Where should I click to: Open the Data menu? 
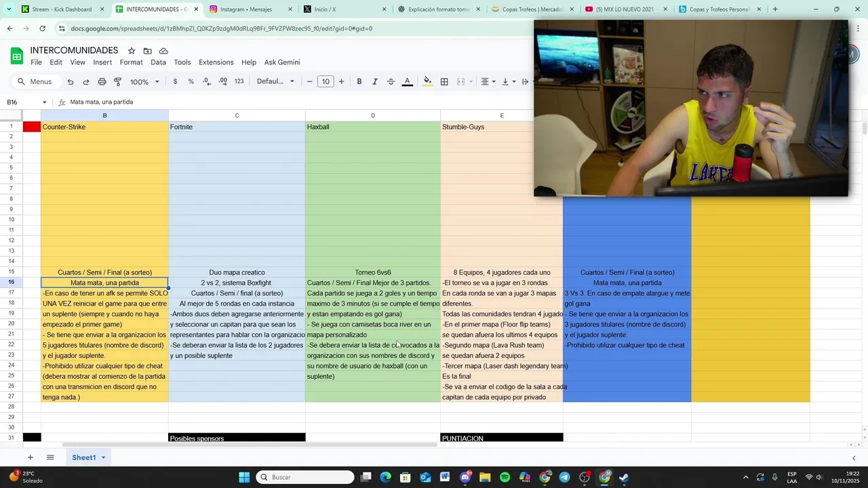158,62
